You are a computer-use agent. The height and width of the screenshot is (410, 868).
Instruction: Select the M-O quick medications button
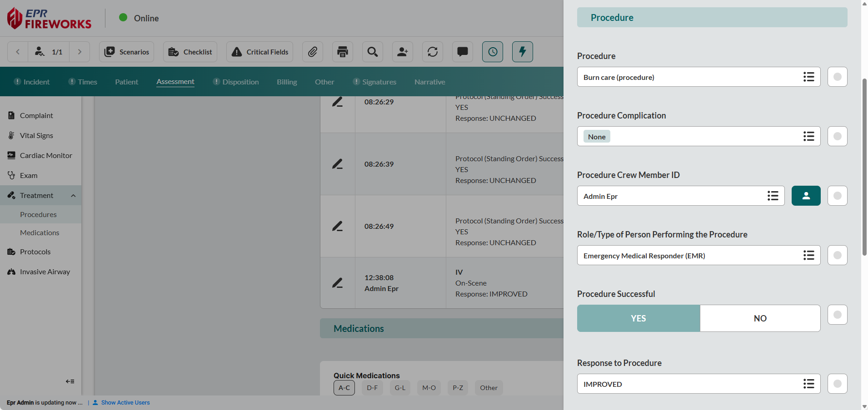click(428, 387)
